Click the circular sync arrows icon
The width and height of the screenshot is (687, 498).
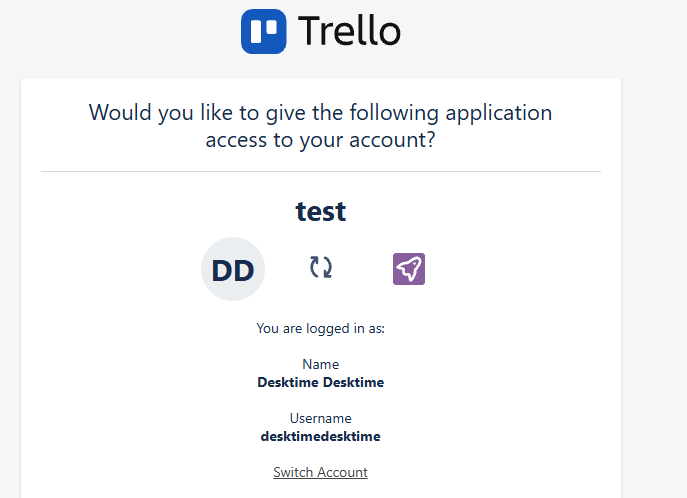click(x=321, y=267)
